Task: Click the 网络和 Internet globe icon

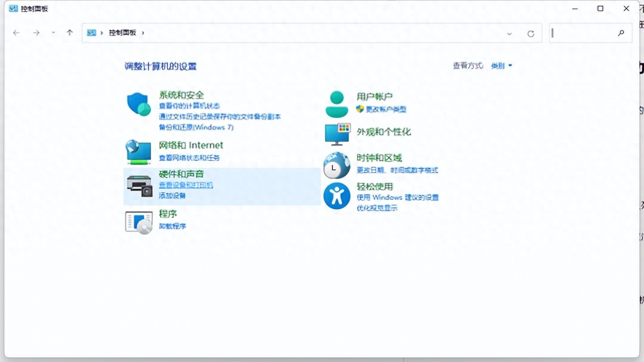Action: click(x=138, y=152)
